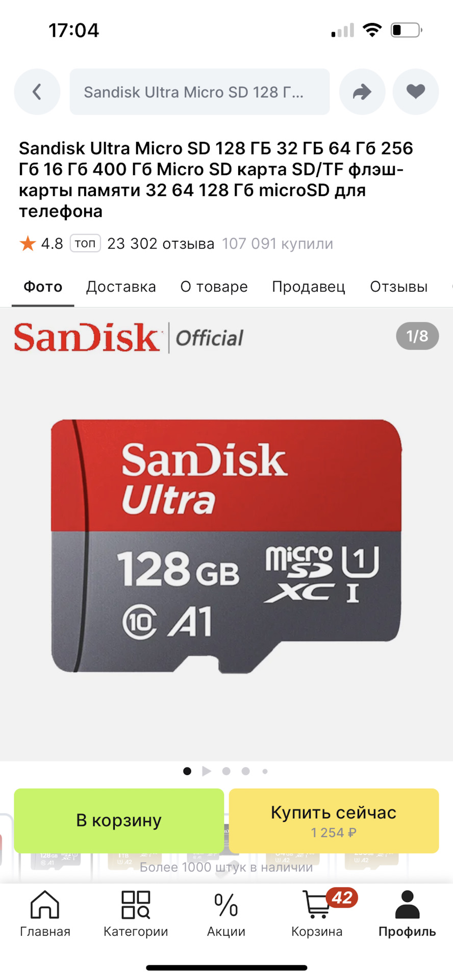Screen dimensions: 453x980
Task: Tap the back chevron button
Action: [x=37, y=92]
